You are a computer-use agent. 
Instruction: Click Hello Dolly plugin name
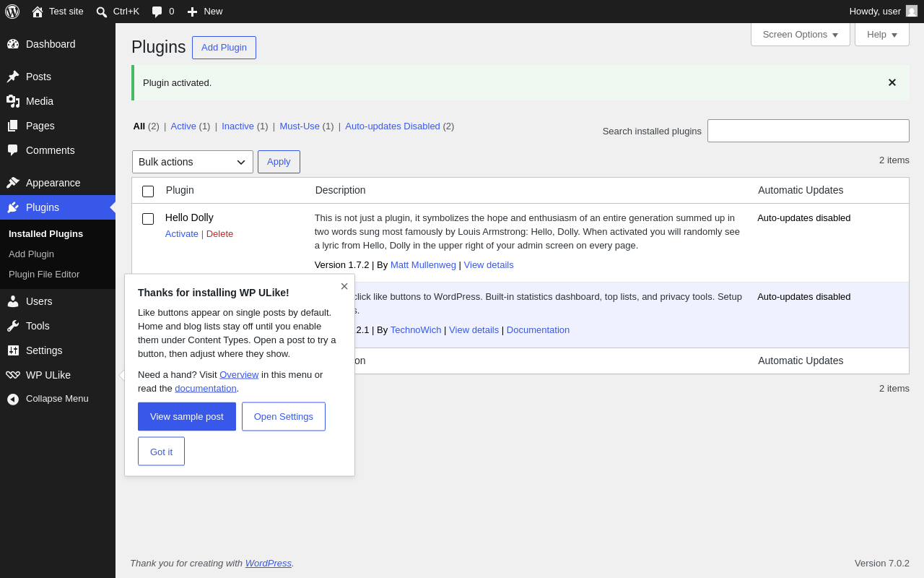pyautogui.click(x=189, y=217)
